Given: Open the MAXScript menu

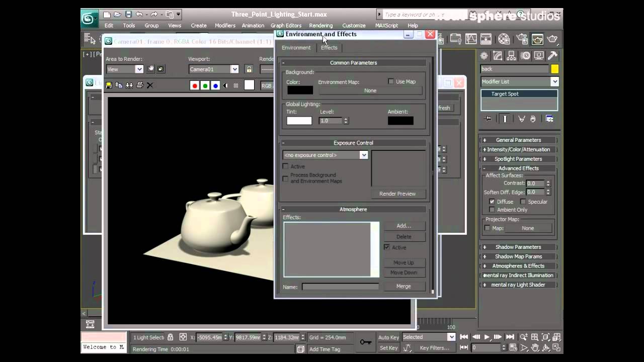Looking at the screenshot, I should pyautogui.click(x=386, y=25).
